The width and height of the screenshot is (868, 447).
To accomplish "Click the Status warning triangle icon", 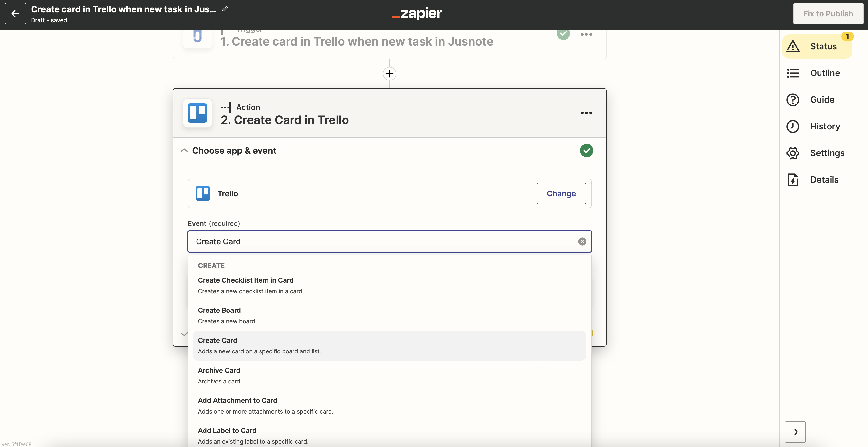I will 793,46.
